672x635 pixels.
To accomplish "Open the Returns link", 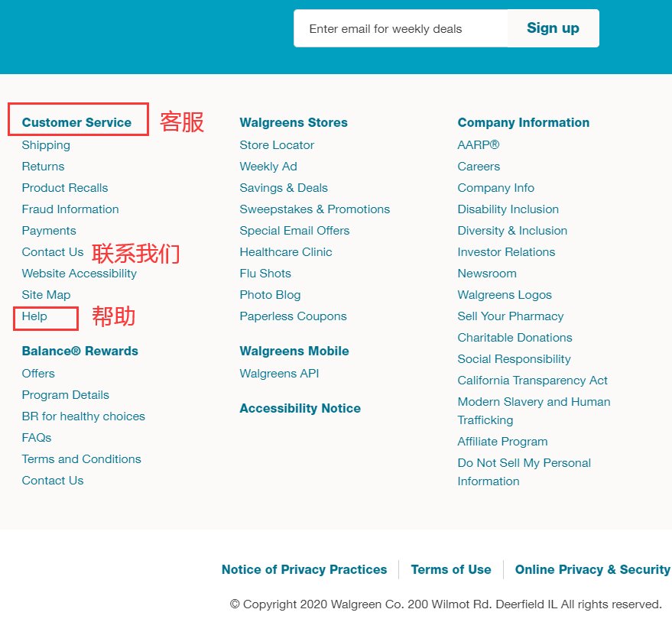I will (44, 167).
